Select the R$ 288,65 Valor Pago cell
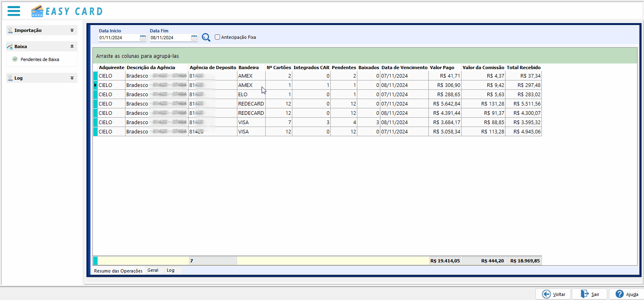Screen dimensions: 644x300 pyautogui.click(x=445, y=95)
